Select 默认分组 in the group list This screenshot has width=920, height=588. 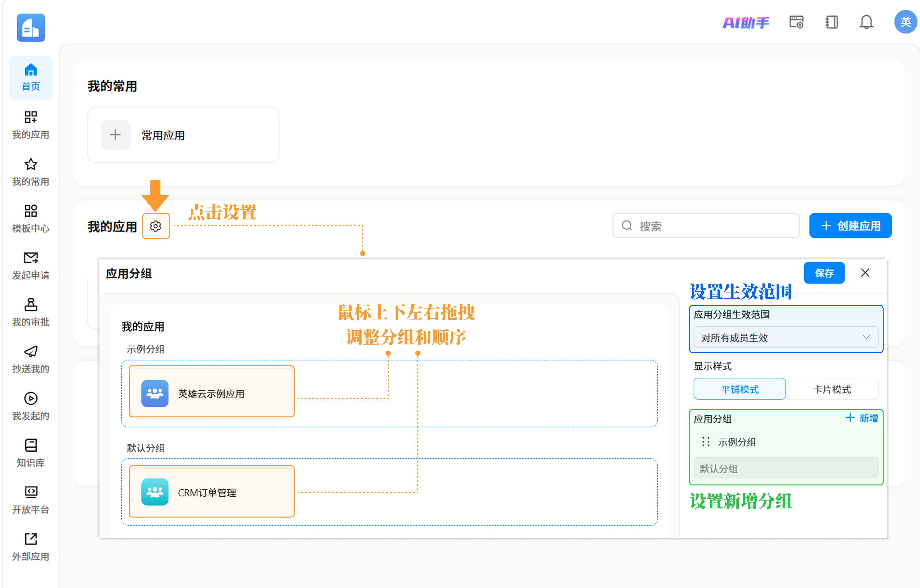tap(786, 468)
